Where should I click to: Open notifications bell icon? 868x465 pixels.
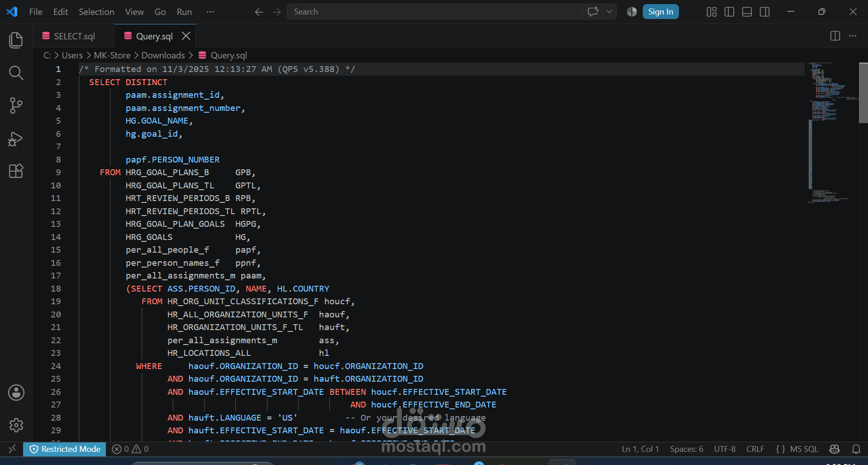pos(856,449)
